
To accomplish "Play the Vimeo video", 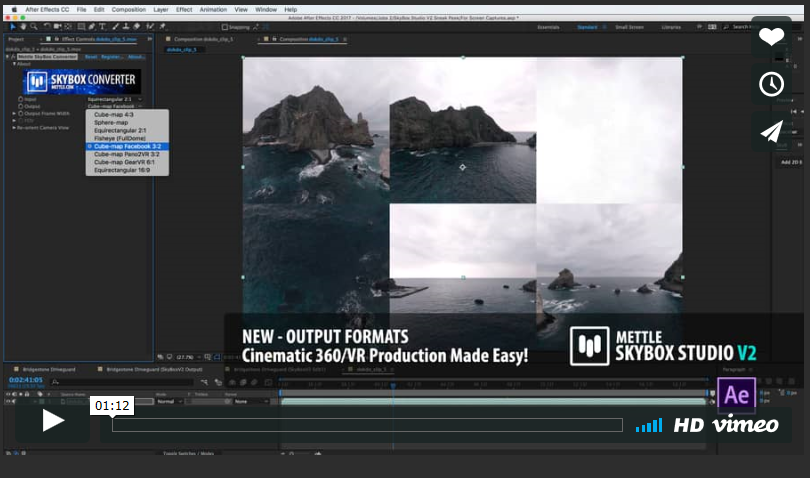I will tap(53, 420).
